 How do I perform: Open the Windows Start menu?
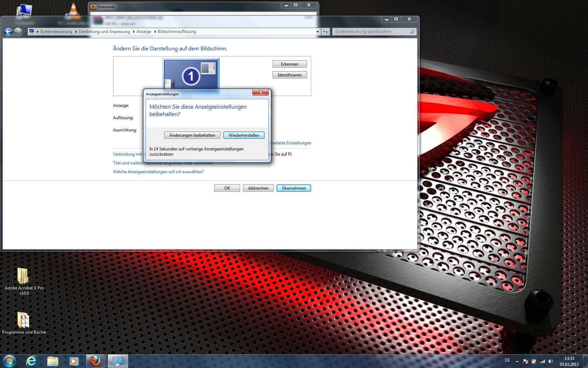[9, 361]
